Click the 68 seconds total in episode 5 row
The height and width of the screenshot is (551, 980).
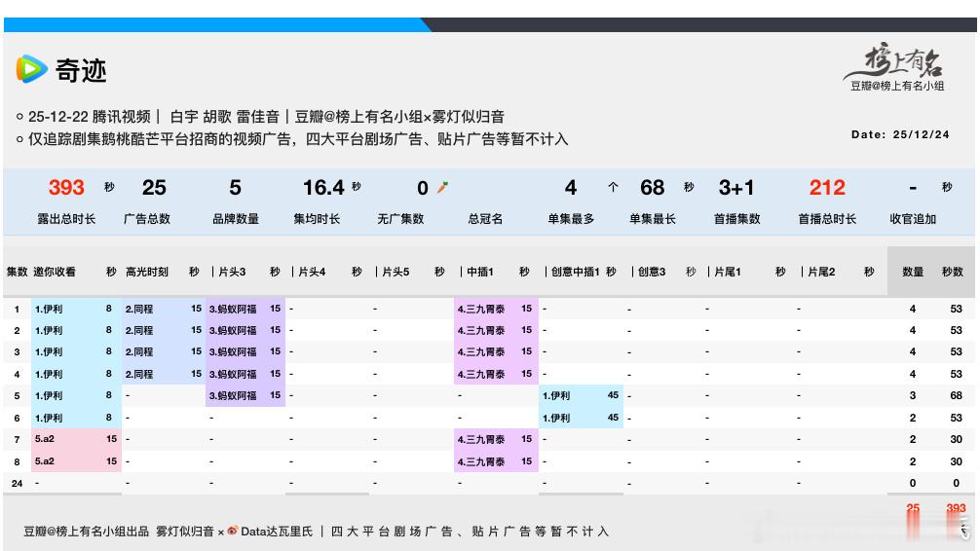coord(957,395)
